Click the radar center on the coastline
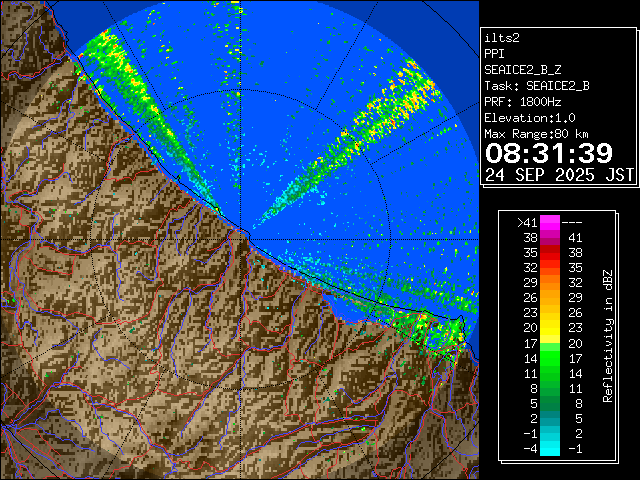This screenshot has width=640, height=480. [243, 233]
